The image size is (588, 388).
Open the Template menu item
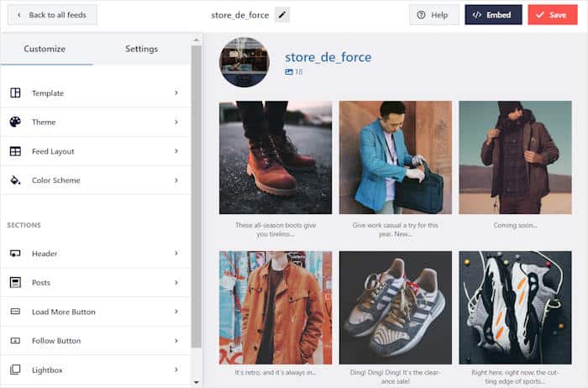click(x=96, y=92)
